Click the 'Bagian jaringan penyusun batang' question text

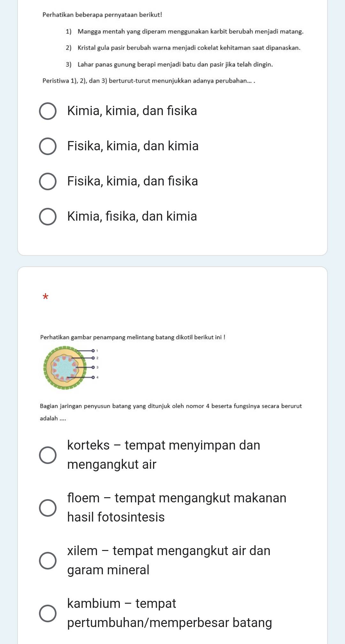pos(171,406)
